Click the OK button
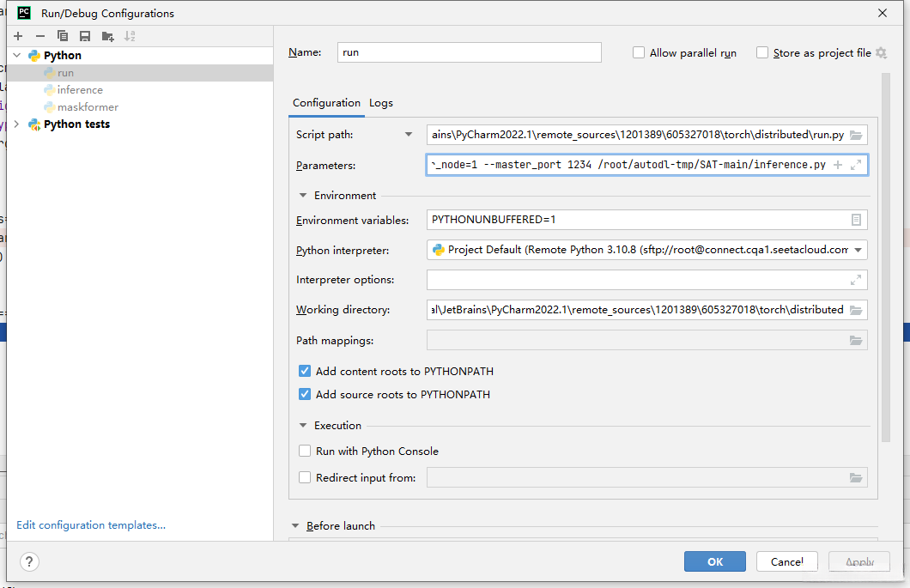 pos(714,561)
